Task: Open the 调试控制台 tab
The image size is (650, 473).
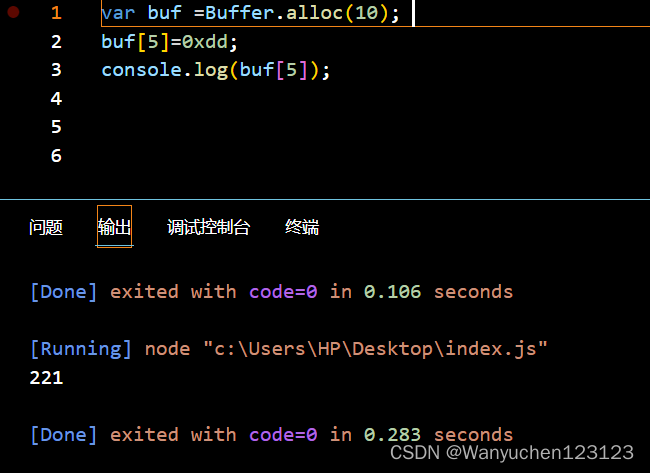Action: pyautogui.click(x=209, y=227)
